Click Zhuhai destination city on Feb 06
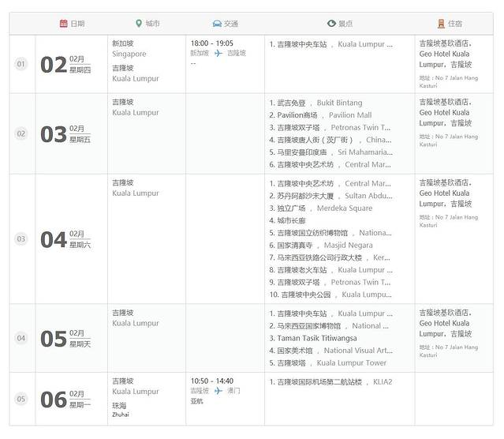 tap(120, 414)
